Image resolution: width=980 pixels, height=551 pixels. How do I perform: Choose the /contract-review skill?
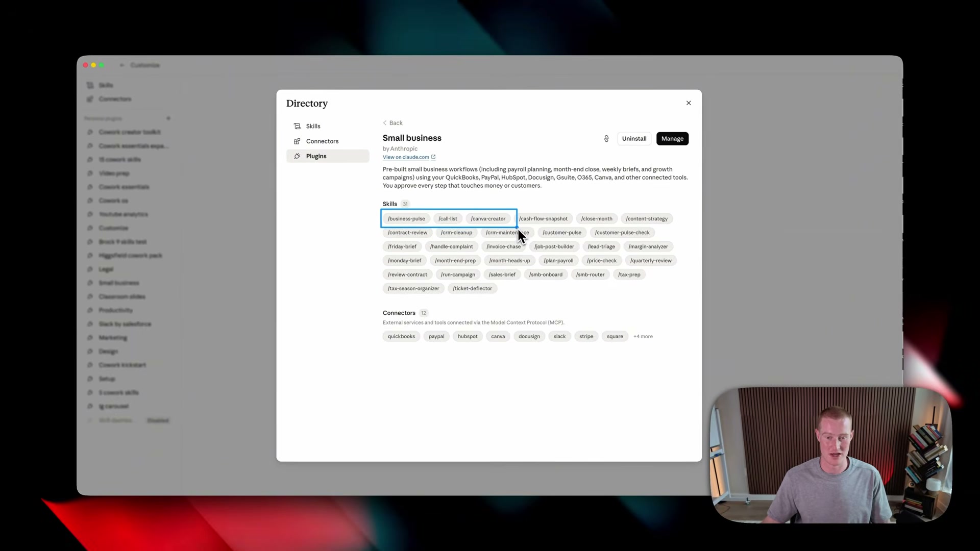[x=407, y=233]
